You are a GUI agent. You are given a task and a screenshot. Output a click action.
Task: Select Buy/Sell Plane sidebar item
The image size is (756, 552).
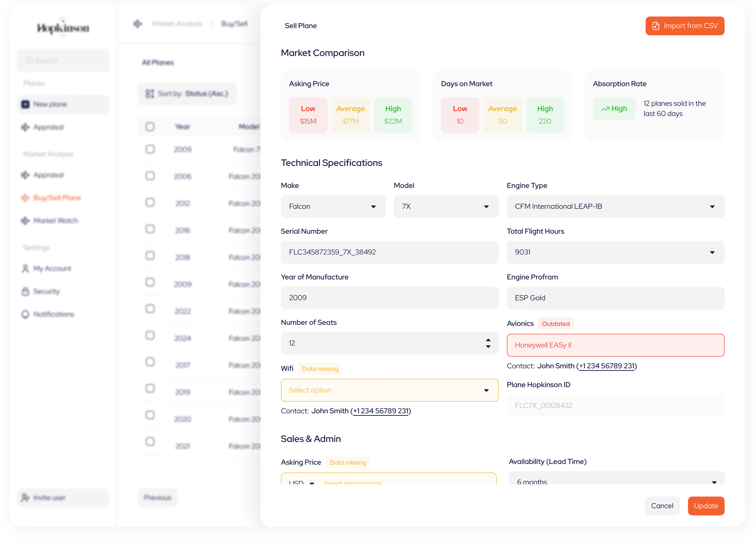pyautogui.click(x=57, y=198)
